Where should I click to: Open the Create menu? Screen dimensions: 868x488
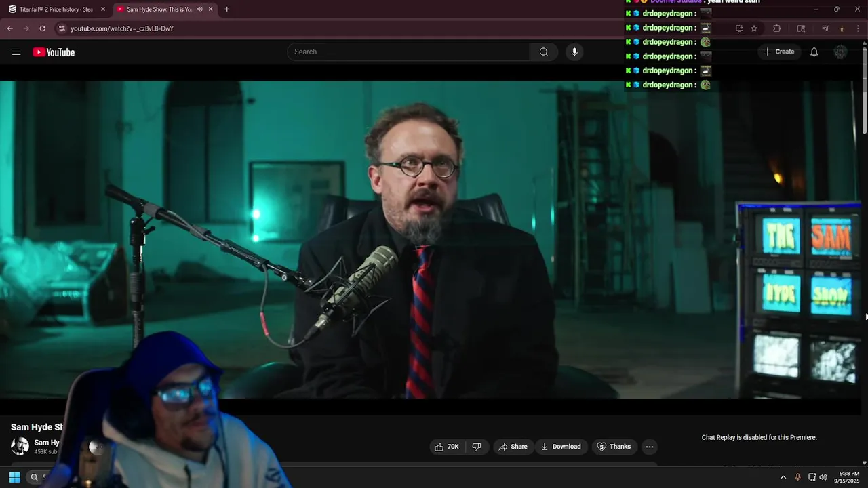tap(778, 52)
